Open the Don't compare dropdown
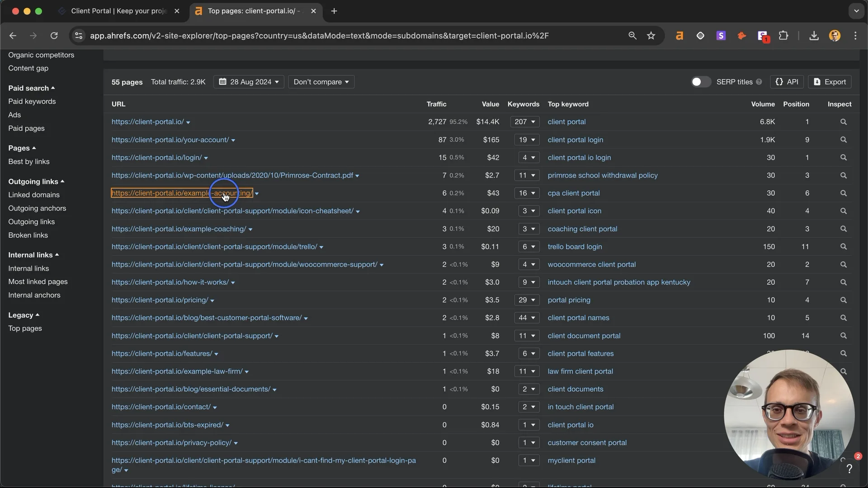The height and width of the screenshot is (488, 868). 321,82
